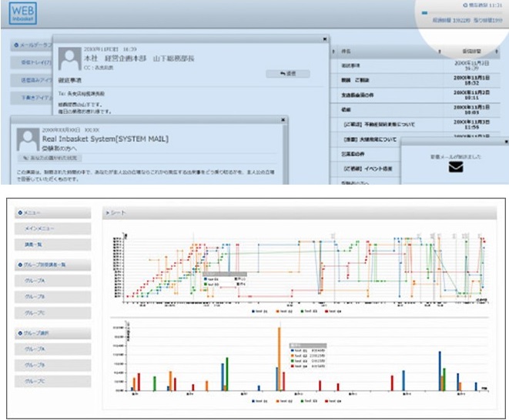Click the clock icon beside the time display
The image size is (509, 420).
[x=465, y=5]
